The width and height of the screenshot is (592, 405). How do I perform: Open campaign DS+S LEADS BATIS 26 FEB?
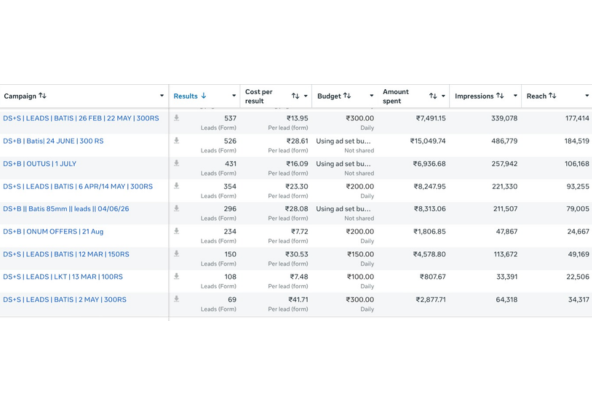pyautogui.click(x=81, y=119)
